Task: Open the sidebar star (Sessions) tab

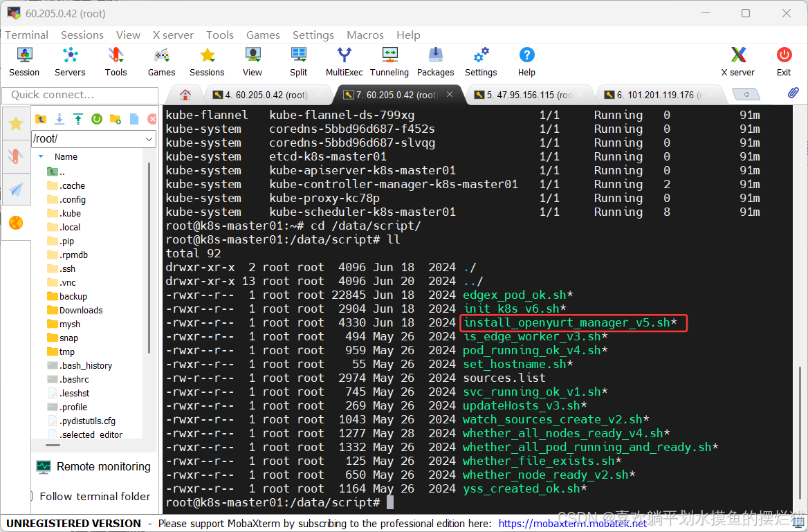Action: 16,123
